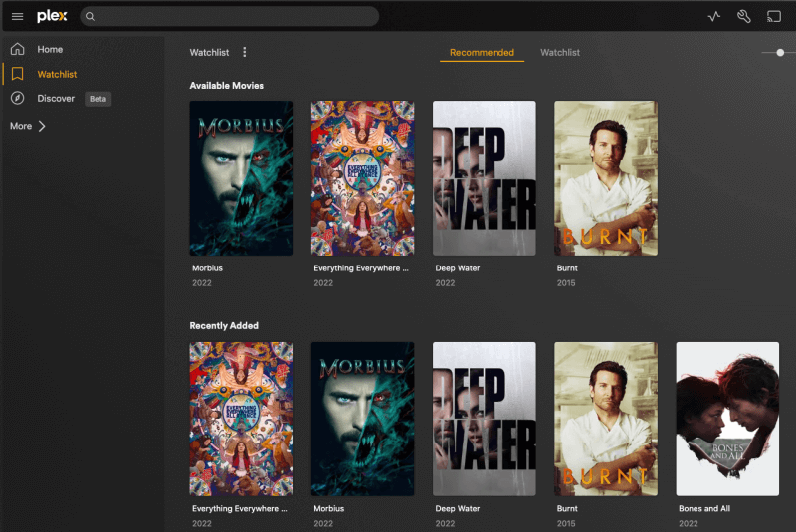Click Everything Everywhere title under Recently Added

click(x=240, y=509)
